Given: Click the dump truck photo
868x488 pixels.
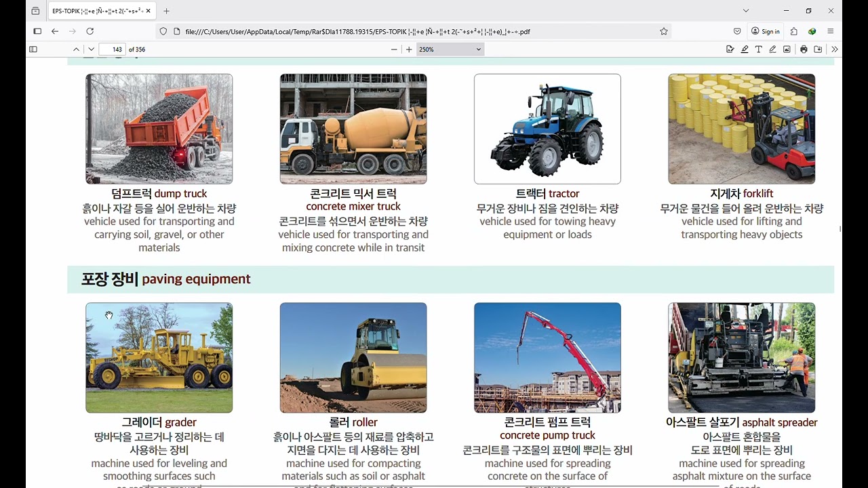Looking at the screenshot, I should coord(159,129).
